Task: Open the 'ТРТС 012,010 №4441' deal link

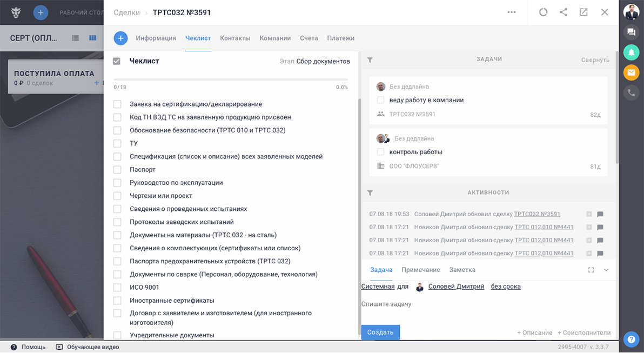Action: (x=544, y=227)
